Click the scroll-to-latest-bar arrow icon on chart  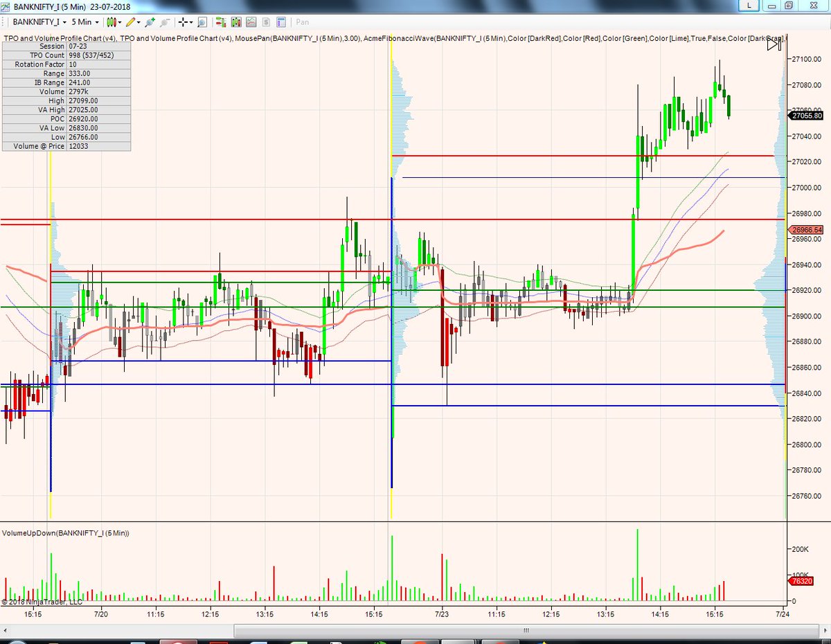point(774,44)
